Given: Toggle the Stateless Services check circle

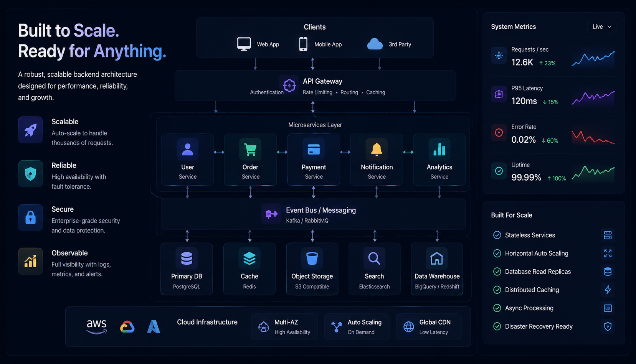Looking at the screenshot, I should 497,235.
